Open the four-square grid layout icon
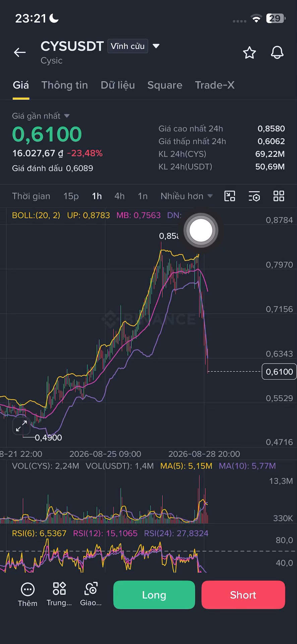 click(x=279, y=196)
